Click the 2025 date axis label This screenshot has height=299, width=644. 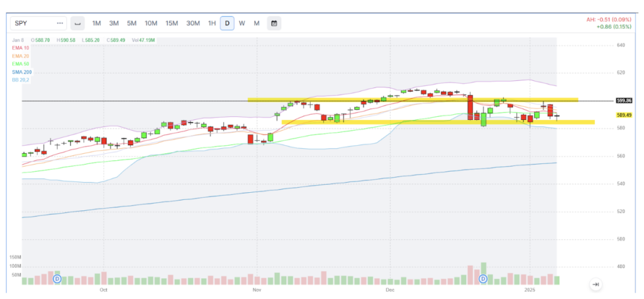coord(530,290)
